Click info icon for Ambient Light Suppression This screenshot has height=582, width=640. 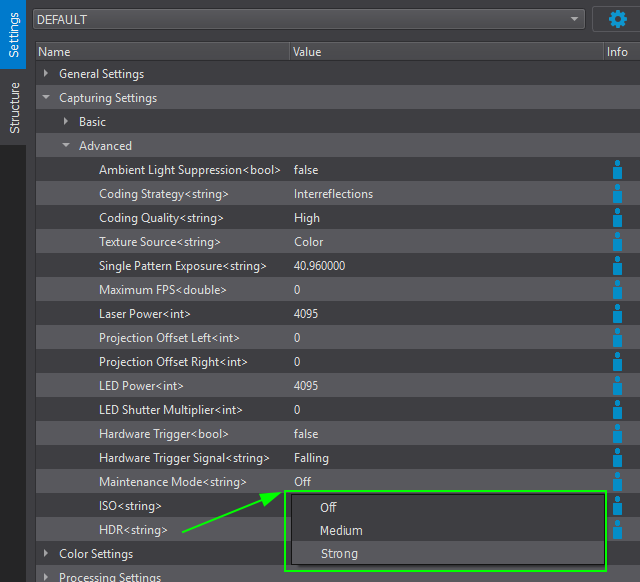tap(617, 170)
